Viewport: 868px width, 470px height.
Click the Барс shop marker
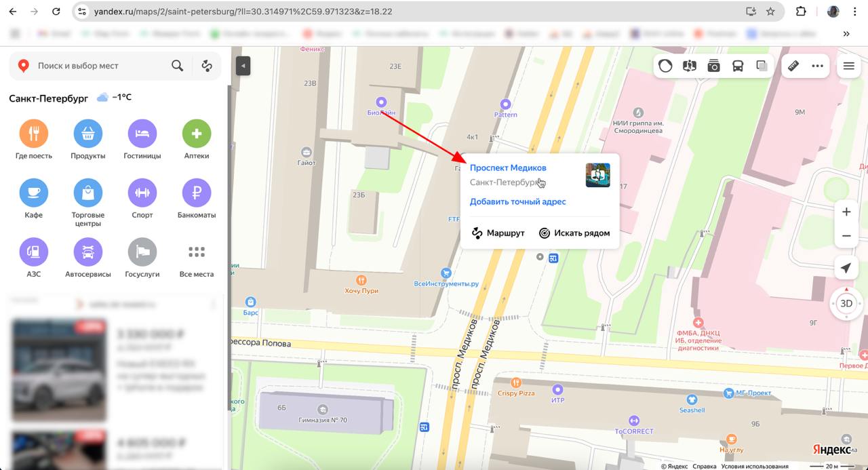(251, 302)
